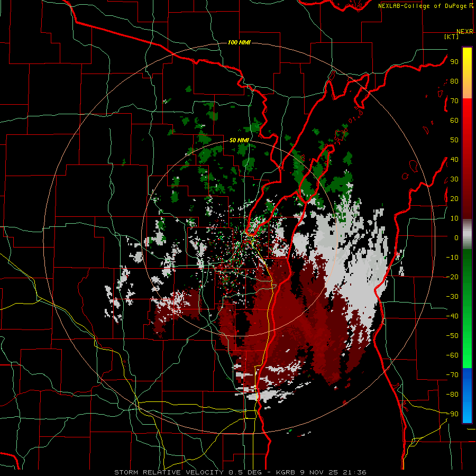Click the gray zero-velocity segment of the color bar
This screenshot has height=476, width=476.
(x=467, y=234)
